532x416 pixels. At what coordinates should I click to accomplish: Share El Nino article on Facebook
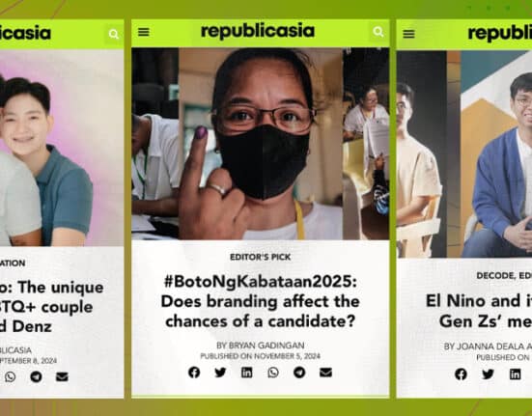tap(462, 374)
